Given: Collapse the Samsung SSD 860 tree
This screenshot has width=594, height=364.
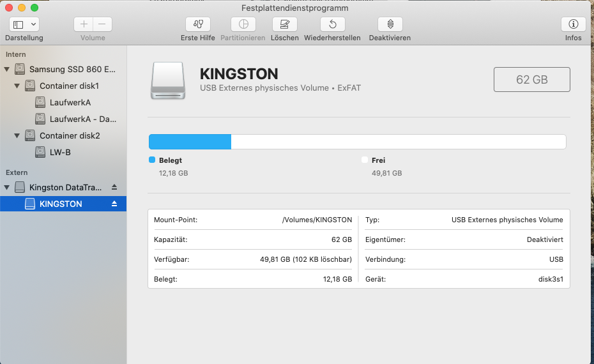Looking at the screenshot, I should tap(7, 69).
